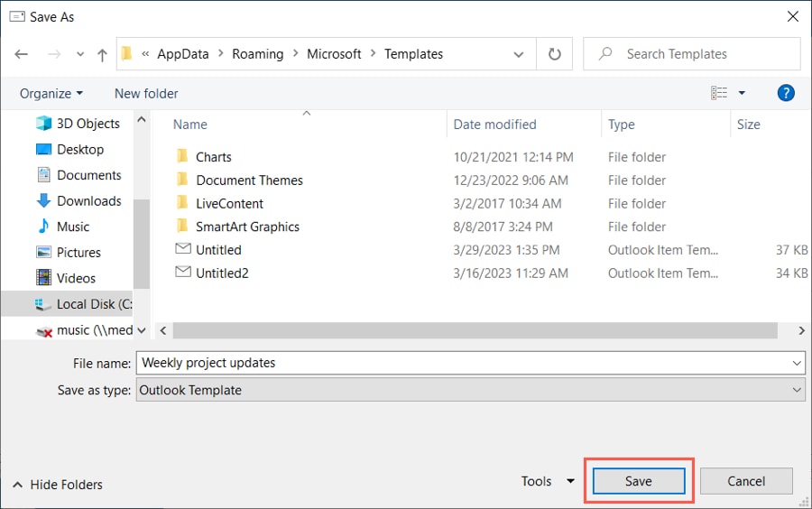Select Music in the sidebar

(x=62, y=227)
